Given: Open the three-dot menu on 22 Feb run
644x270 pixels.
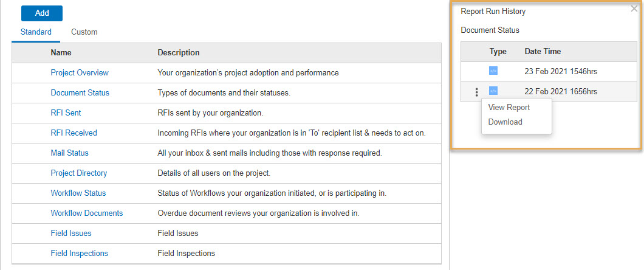Looking at the screenshot, I should pyautogui.click(x=476, y=92).
